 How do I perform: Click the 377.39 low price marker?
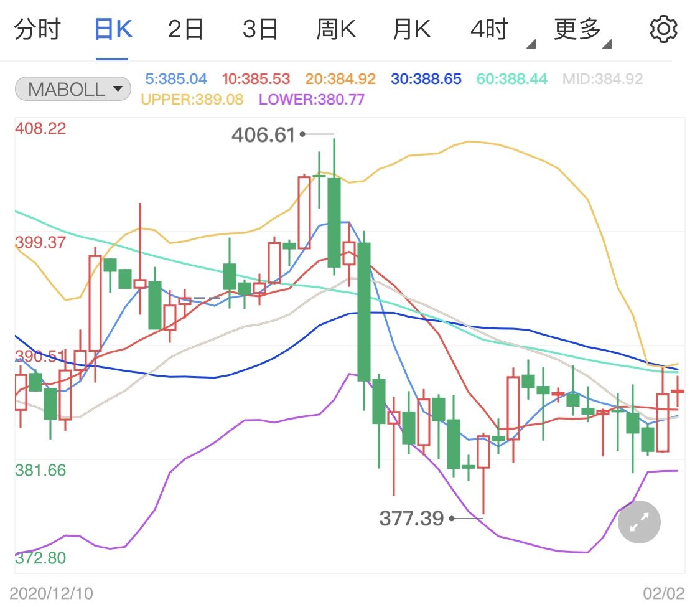point(413,518)
